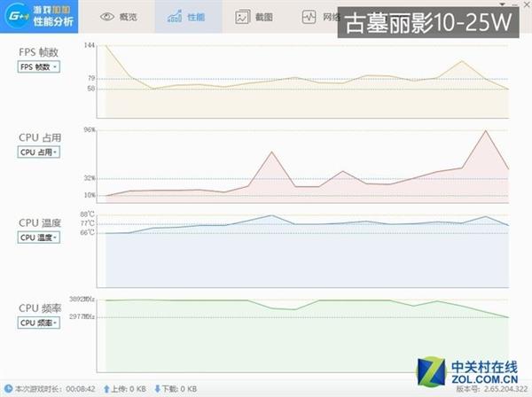Click the download arrow icon
Image resolution: width=532 pixels, height=397 pixels.
tap(158, 388)
